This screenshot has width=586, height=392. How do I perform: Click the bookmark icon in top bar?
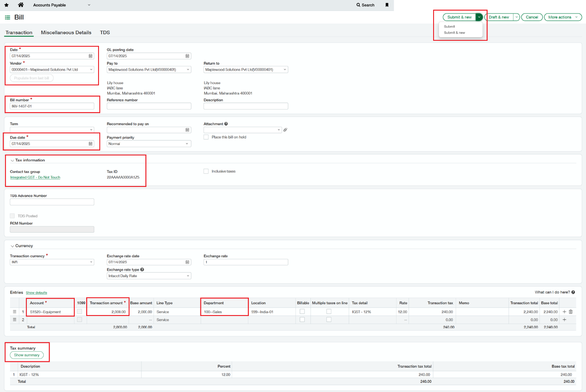(387, 5)
